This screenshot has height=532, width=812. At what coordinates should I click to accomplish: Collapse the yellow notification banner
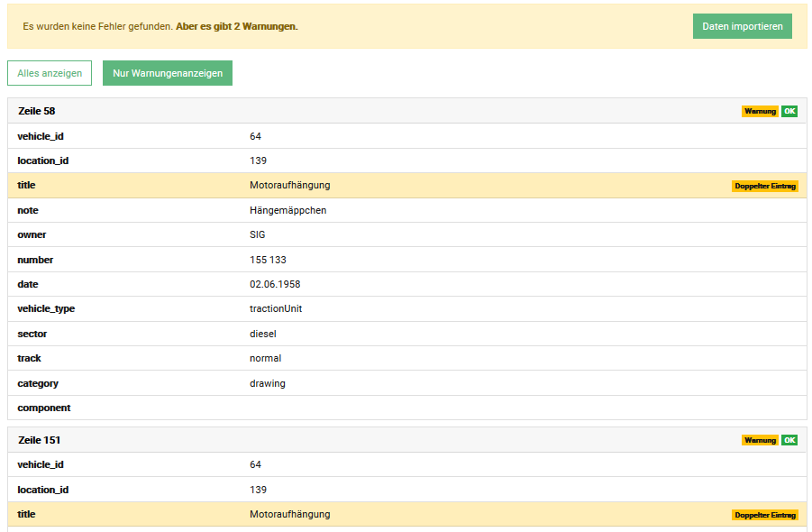coord(406,26)
